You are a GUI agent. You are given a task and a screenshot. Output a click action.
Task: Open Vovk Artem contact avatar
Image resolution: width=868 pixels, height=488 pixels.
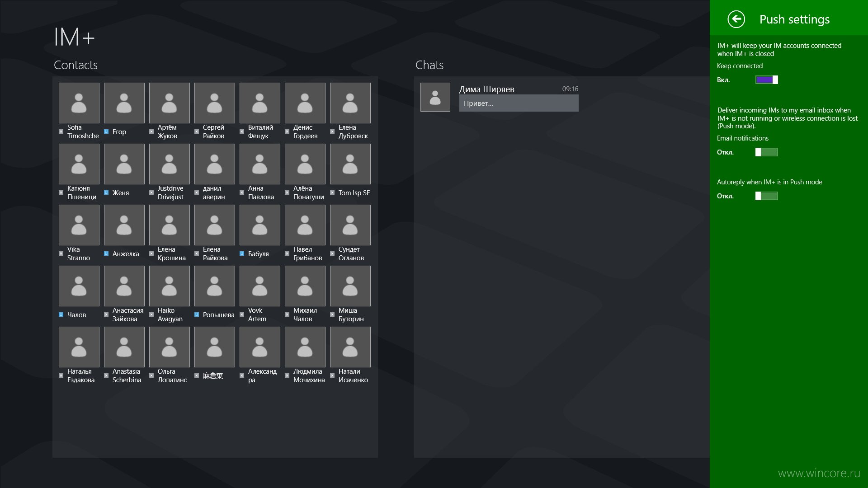tap(260, 286)
